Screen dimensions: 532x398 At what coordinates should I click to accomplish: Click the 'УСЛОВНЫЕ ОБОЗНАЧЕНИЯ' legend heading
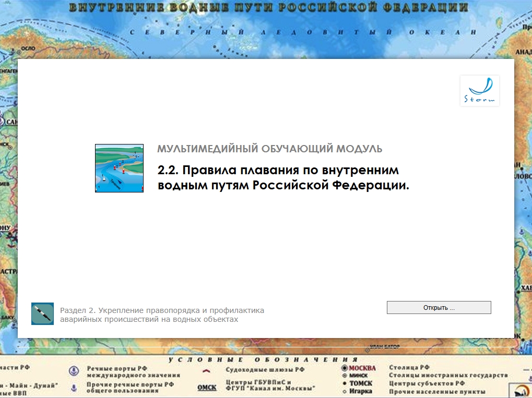263,360
